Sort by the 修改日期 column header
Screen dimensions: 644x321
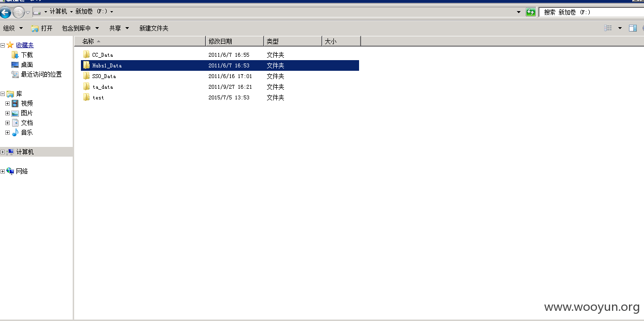pyautogui.click(x=235, y=41)
